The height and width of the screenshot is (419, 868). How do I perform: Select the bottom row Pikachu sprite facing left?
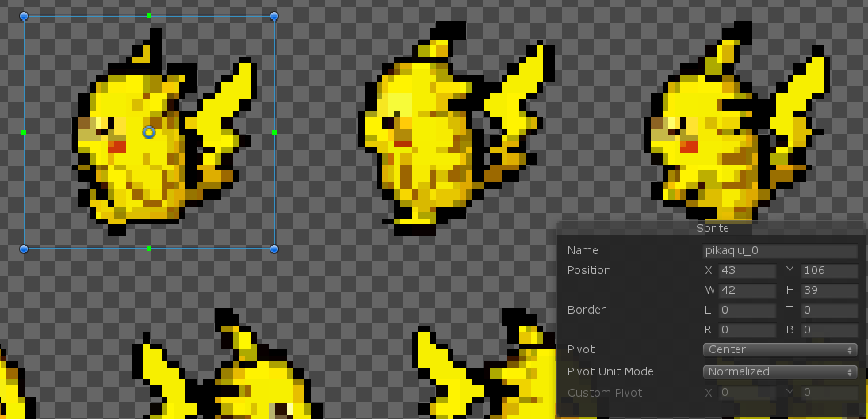tap(227, 364)
